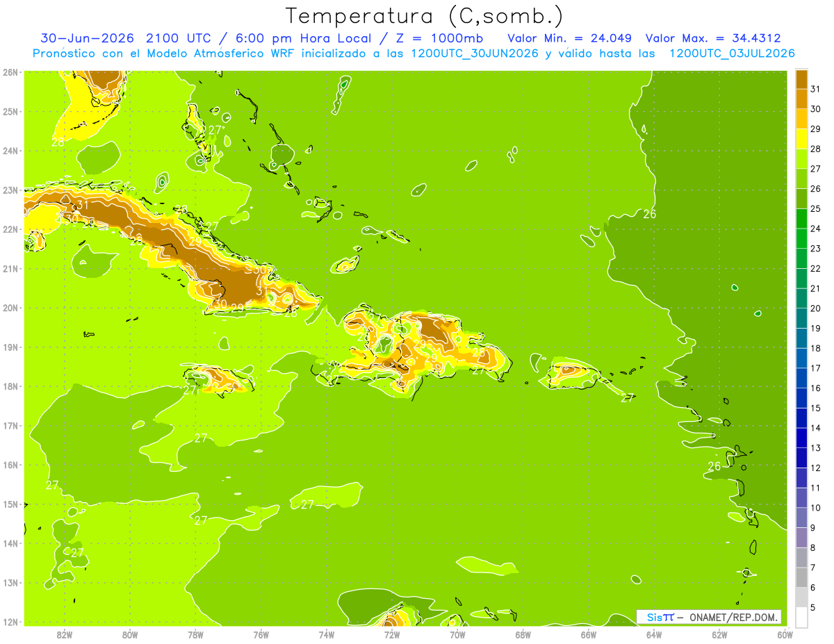Click the color scale label 31
Screen dimensions: 834x644
[x=815, y=89]
